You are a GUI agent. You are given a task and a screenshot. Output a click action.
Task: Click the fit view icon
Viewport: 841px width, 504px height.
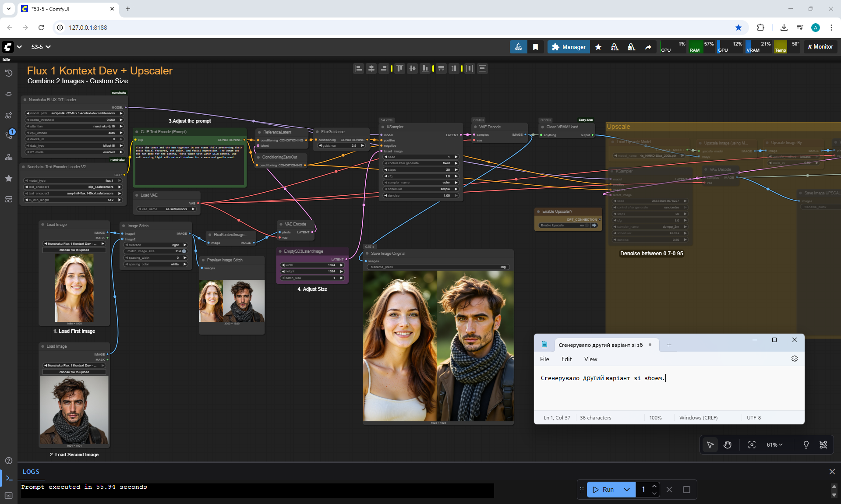point(752,445)
